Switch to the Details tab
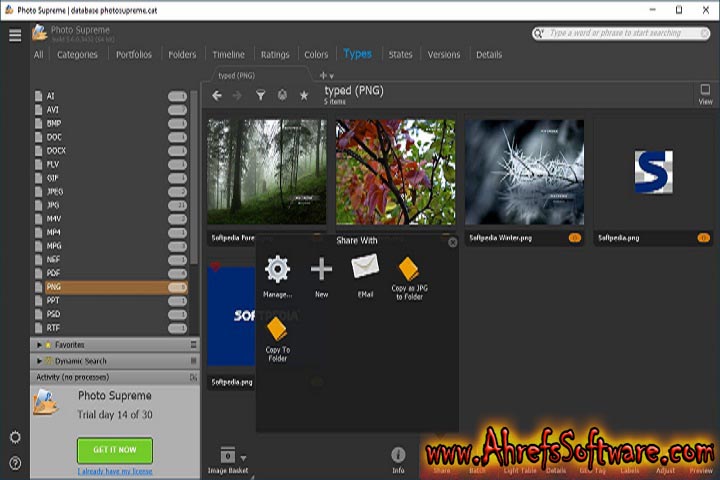The height and width of the screenshot is (480, 720). tap(489, 55)
